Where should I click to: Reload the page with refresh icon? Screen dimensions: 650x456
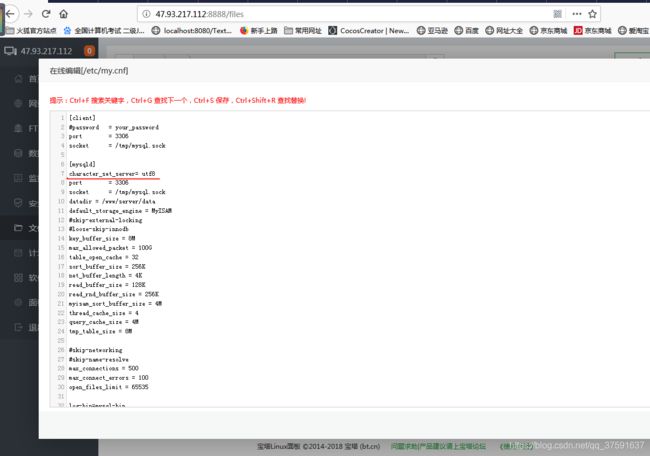46,14
